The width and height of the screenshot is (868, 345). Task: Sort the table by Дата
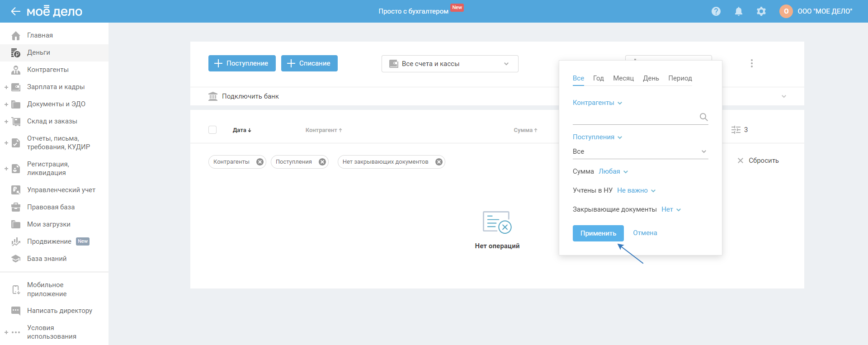pyautogui.click(x=242, y=130)
